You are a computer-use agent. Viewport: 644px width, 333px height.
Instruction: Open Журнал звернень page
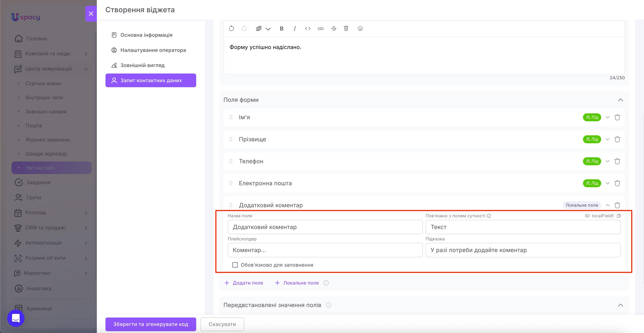pyautogui.click(x=48, y=140)
